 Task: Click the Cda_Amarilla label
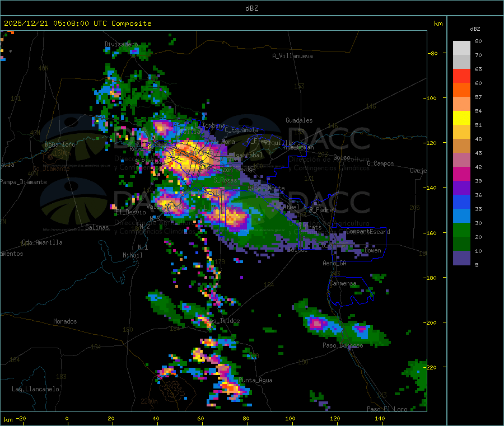tap(42, 242)
